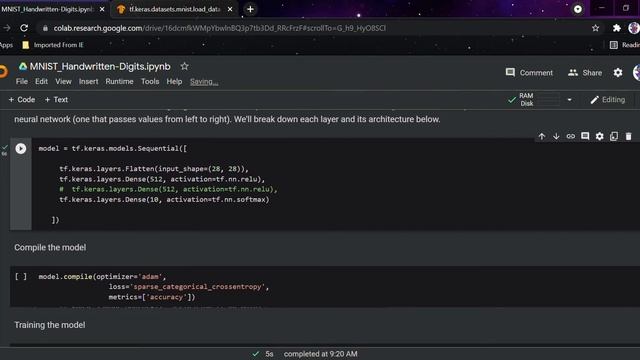The image size is (640, 360).
Task: Add a new Code cell
Action: [x=22, y=100]
